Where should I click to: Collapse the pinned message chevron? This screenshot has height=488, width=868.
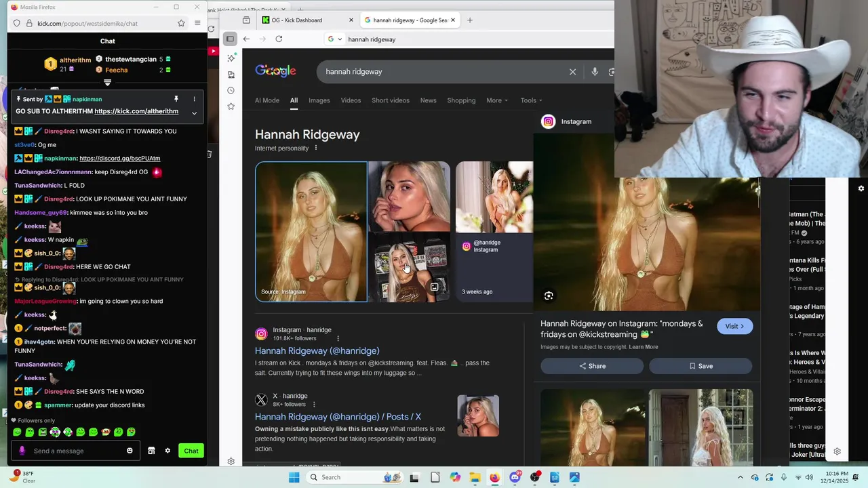click(x=194, y=113)
